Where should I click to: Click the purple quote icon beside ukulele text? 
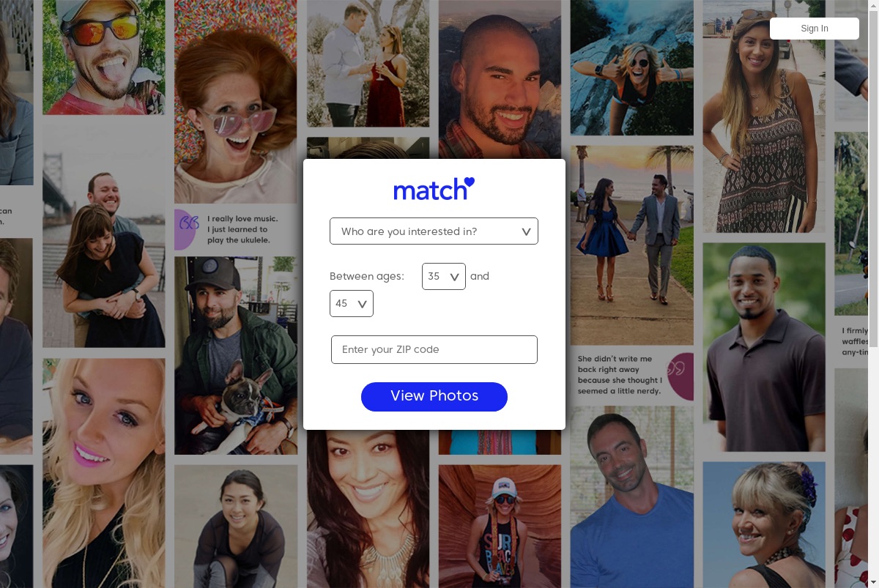point(188,223)
